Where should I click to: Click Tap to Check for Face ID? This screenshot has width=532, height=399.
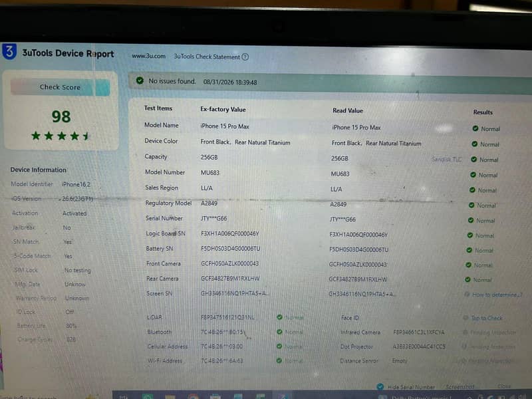tap(487, 318)
